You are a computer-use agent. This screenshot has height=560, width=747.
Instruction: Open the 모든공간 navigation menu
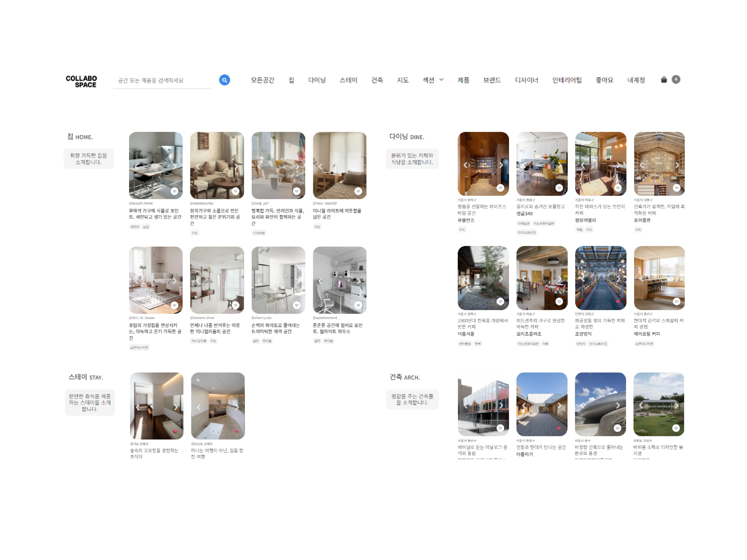click(x=262, y=80)
